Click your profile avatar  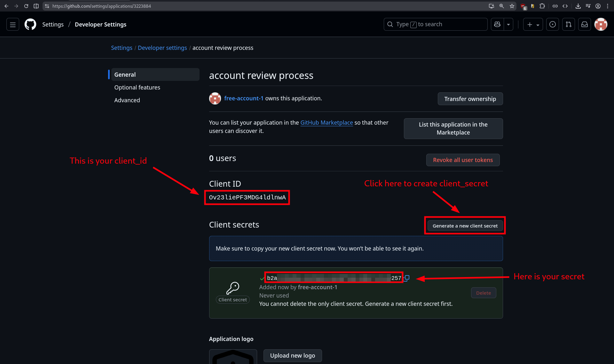coord(601,24)
